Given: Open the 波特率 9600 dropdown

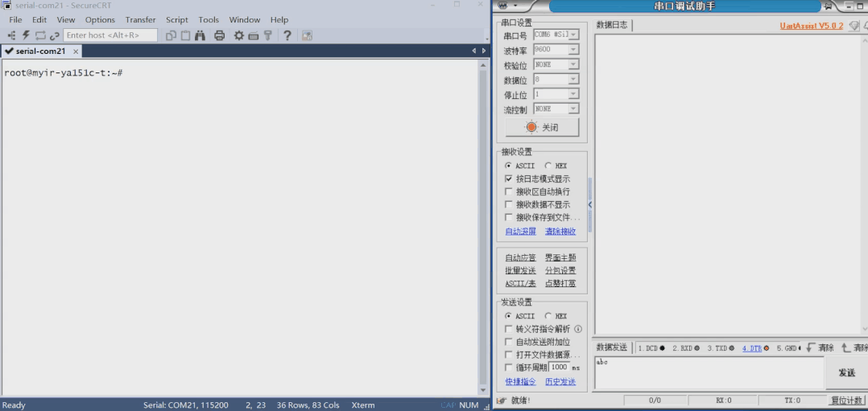Looking at the screenshot, I should pyautogui.click(x=573, y=49).
